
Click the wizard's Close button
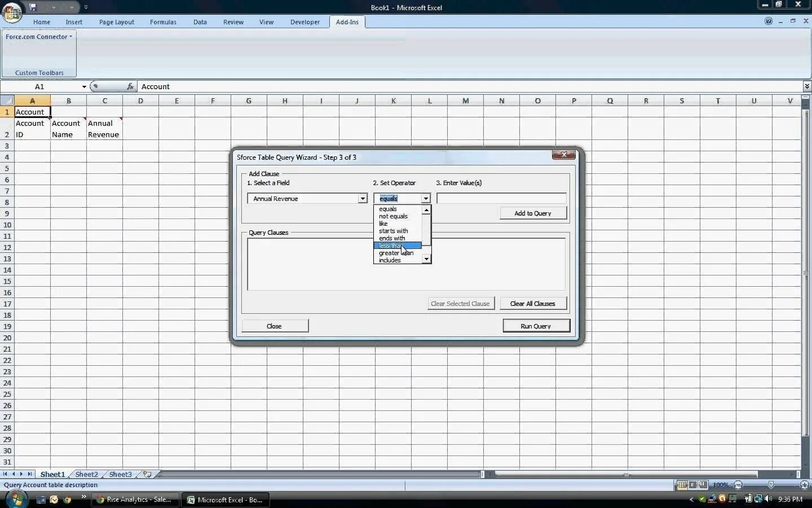[x=274, y=326]
